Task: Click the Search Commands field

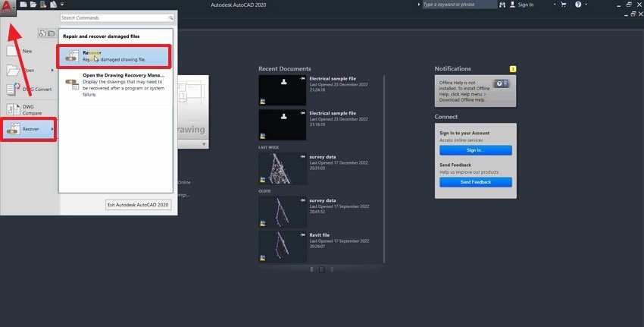Action: 117,17
